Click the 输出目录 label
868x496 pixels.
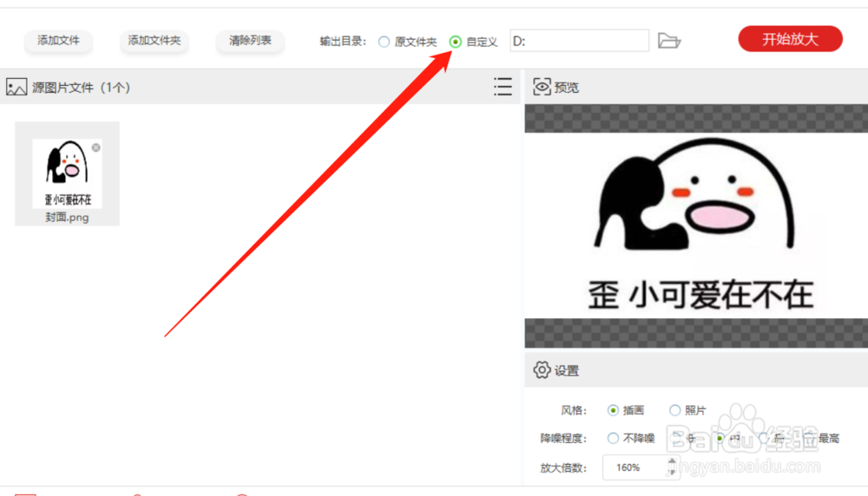pyautogui.click(x=343, y=42)
